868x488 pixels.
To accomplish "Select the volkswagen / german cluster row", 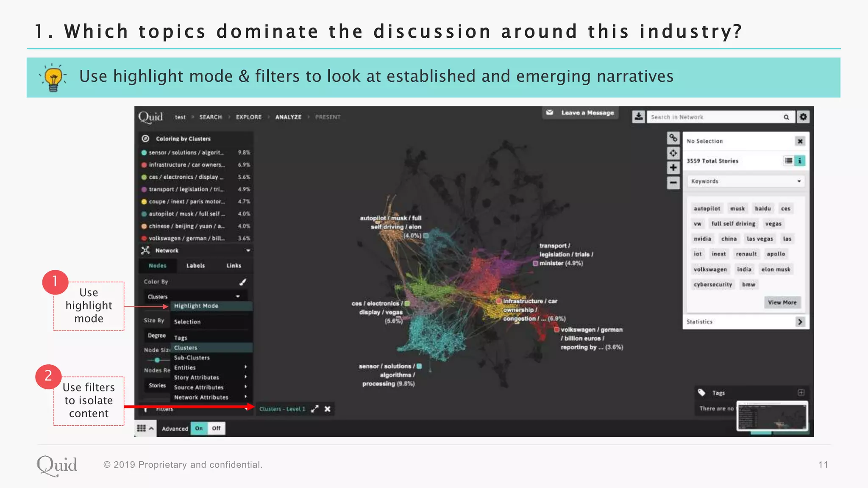I will [x=196, y=238].
